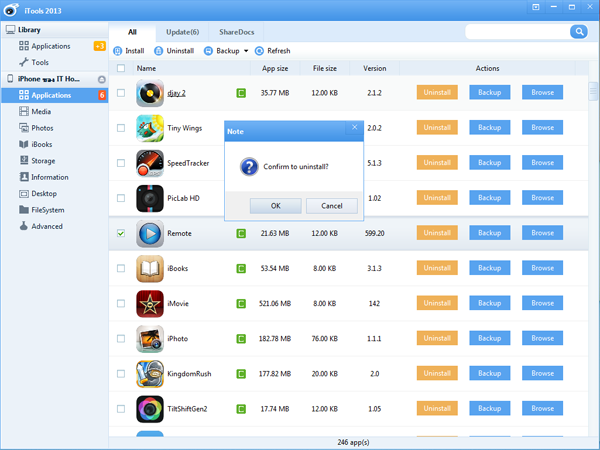Click the Refresh toolbar icon
Image resolution: width=600 pixels, height=450 pixels.
[260, 50]
